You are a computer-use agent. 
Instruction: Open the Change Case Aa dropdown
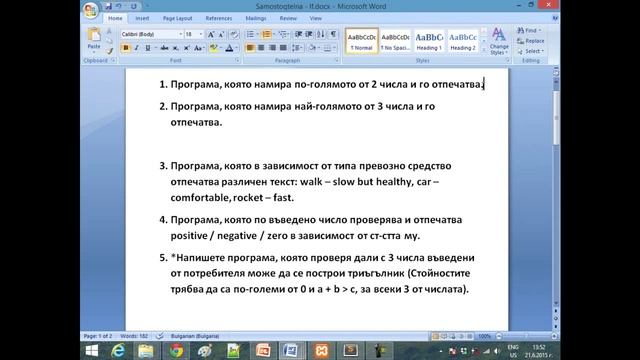coord(199,48)
